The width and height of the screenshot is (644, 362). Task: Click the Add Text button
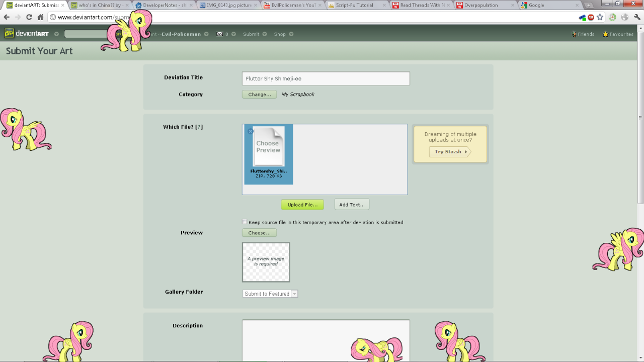pos(352,205)
